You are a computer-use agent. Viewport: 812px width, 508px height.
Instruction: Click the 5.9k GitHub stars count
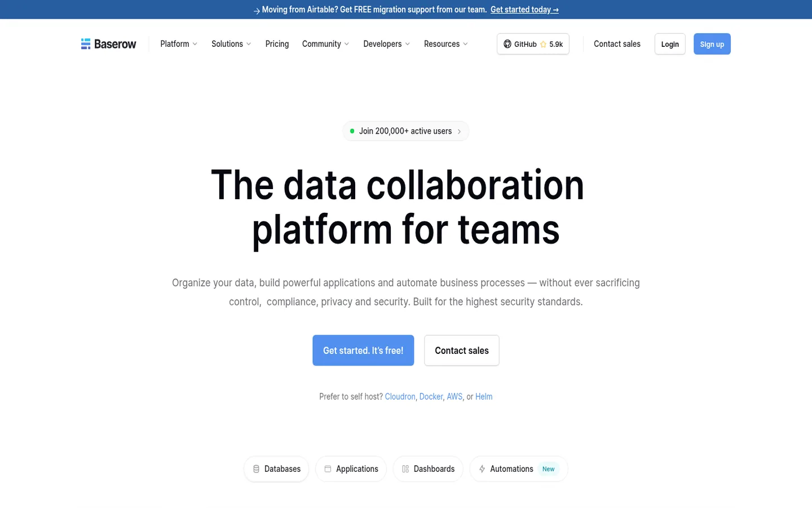556,44
